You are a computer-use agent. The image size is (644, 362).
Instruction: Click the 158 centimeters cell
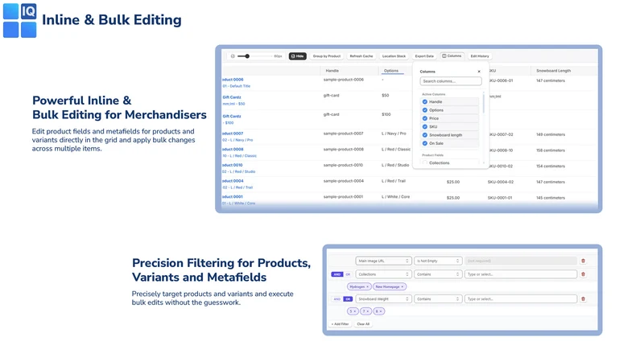click(551, 150)
